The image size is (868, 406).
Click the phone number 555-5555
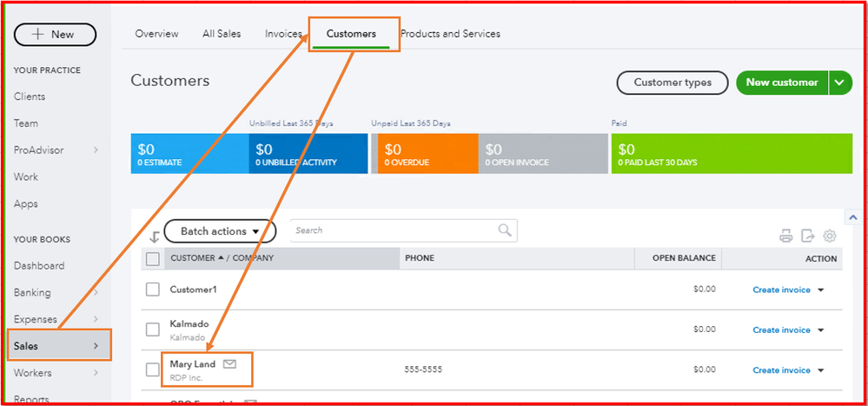coord(423,370)
